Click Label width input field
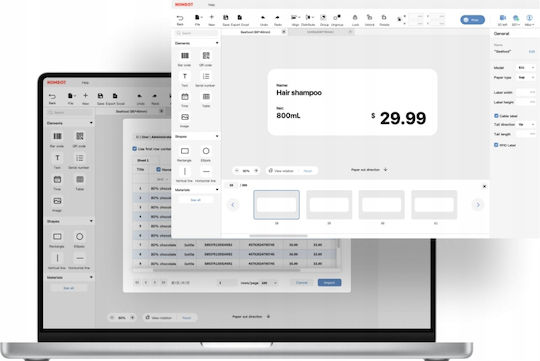Viewport: 540px width, 361px height. [x=526, y=92]
